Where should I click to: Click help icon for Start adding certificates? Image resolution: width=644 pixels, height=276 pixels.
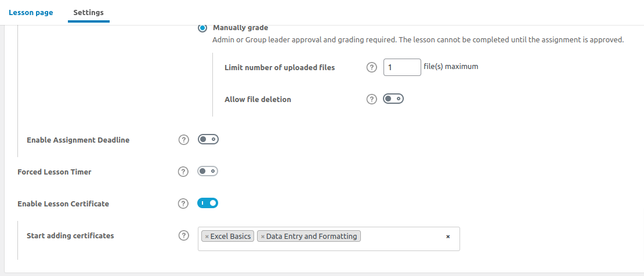tap(184, 235)
